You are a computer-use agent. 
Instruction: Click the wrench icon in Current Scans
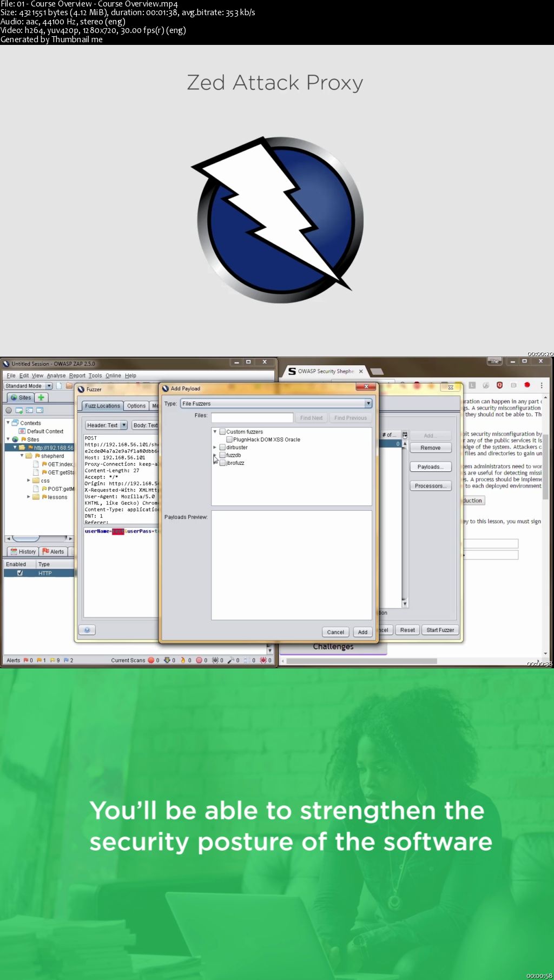(230, 660)
